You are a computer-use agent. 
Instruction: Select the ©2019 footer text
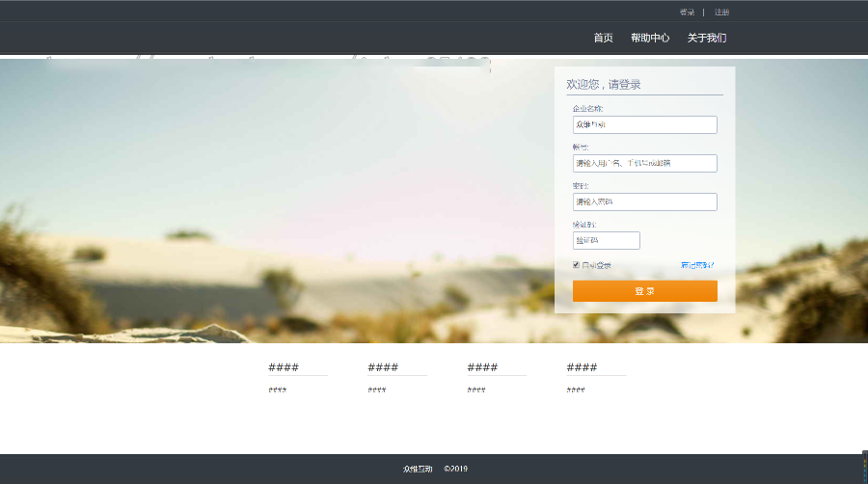tap(455, 469)
